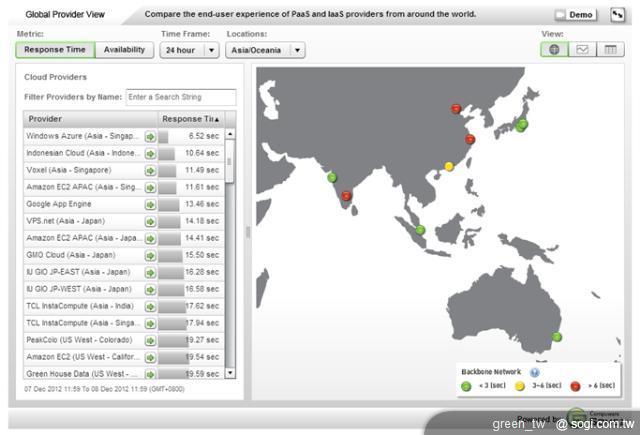Switch to chart view icon
Image resolution: width=640 pixels, height=435 pixels.
[x=582, y=50]
